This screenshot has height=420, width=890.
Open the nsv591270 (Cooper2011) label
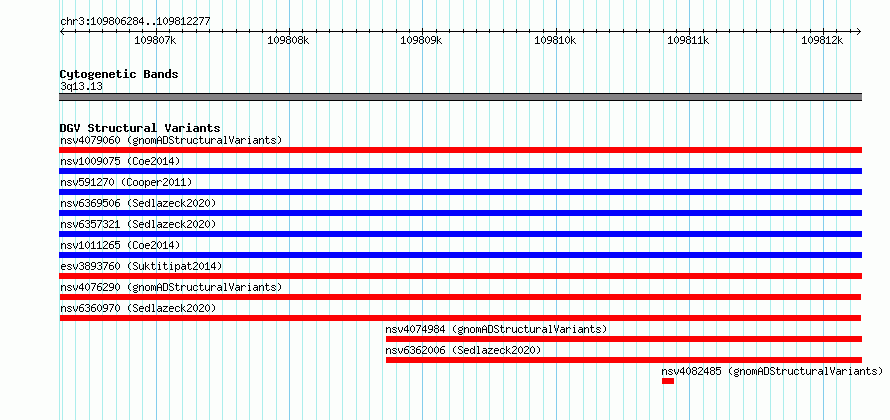click(x=126, y=182)
